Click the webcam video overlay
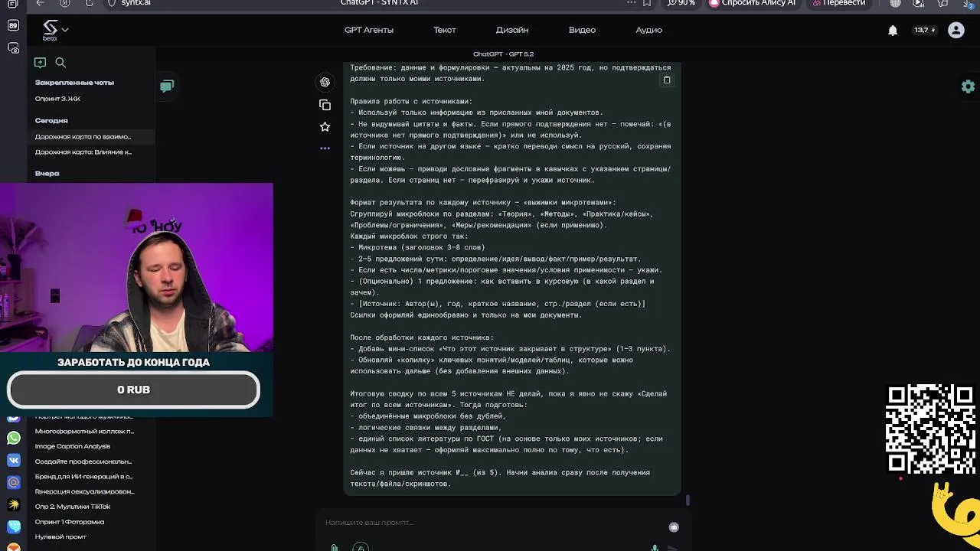This screenshot has width=980, height=551. point(136,267)
